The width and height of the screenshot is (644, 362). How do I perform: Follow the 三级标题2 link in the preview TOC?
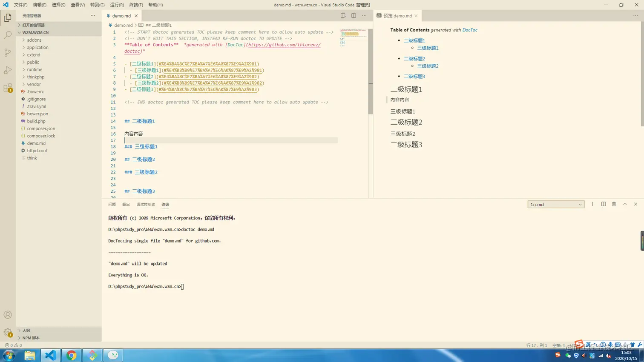coord(428,66)
